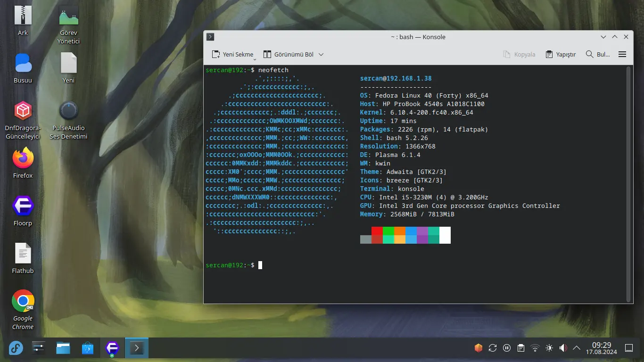Click the 'GPU: Intel 3rd Gen Core' line
644x362 pixels.
460,206
